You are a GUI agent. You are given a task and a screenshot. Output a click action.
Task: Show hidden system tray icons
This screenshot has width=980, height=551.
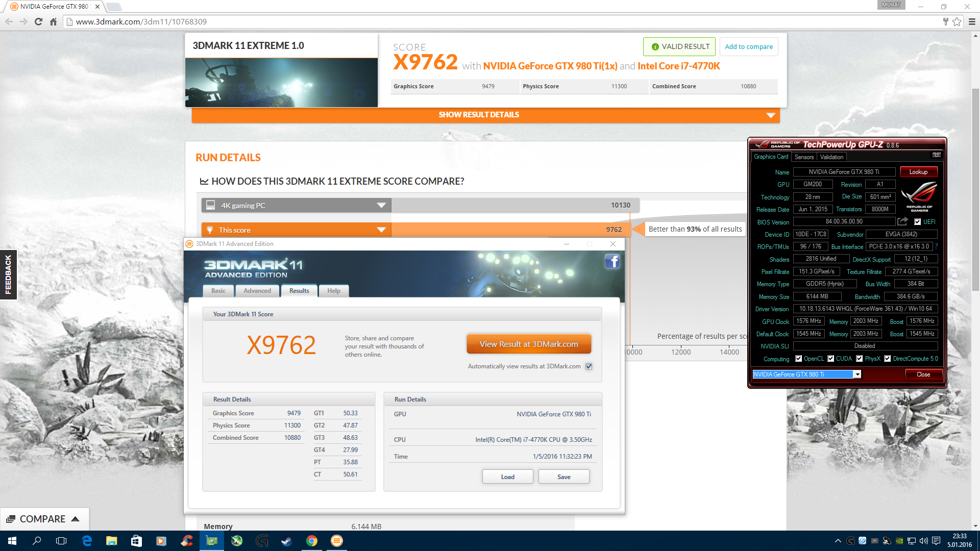[x=838, y=541]
